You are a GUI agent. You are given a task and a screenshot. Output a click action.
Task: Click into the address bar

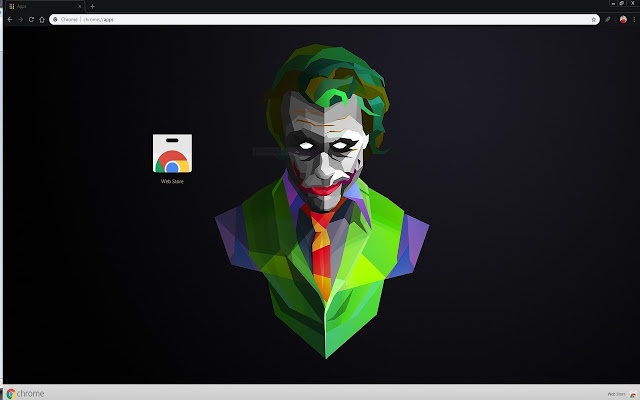pos(300,19)
